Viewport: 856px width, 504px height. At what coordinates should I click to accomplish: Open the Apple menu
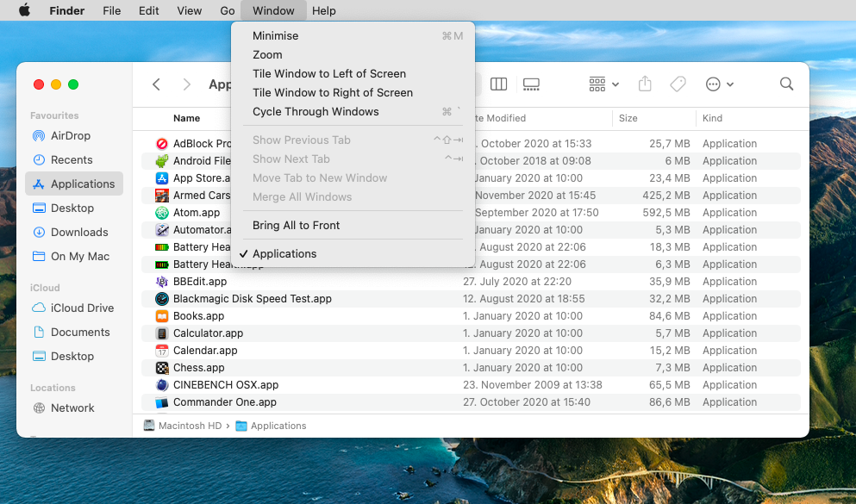(24, 10)
